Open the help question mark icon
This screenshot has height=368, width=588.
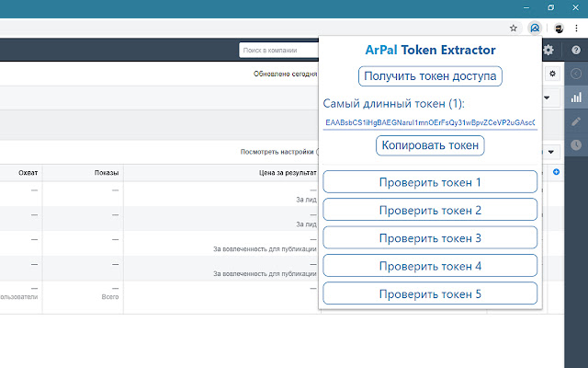click(576, 50)
